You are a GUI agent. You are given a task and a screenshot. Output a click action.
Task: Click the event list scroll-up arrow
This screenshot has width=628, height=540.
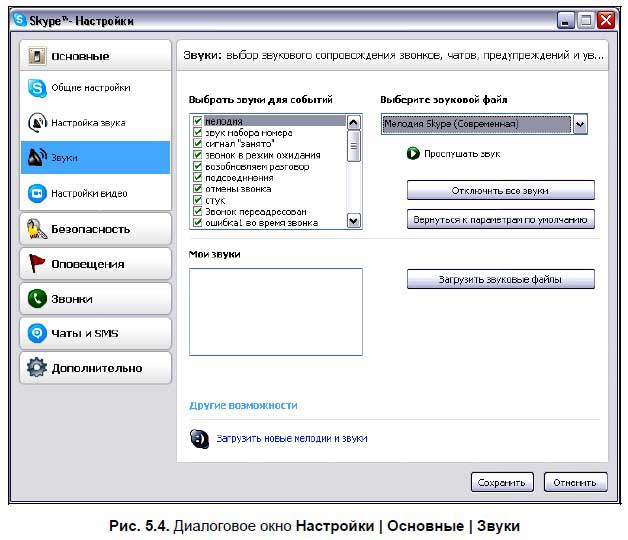click(x=353, y=122)
